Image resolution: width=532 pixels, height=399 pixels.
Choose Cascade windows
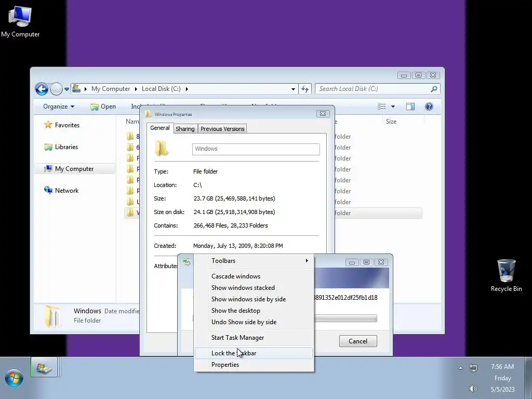click(254, 276)
